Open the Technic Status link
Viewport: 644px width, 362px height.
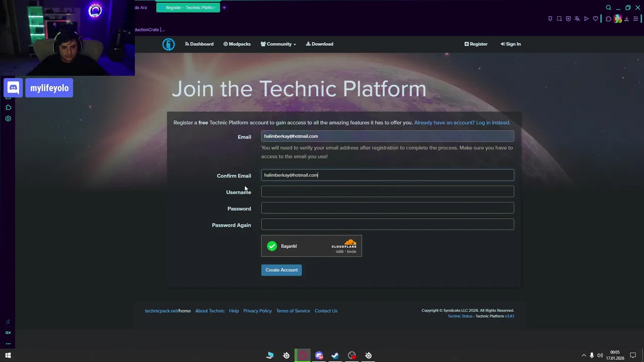point(460,316)
